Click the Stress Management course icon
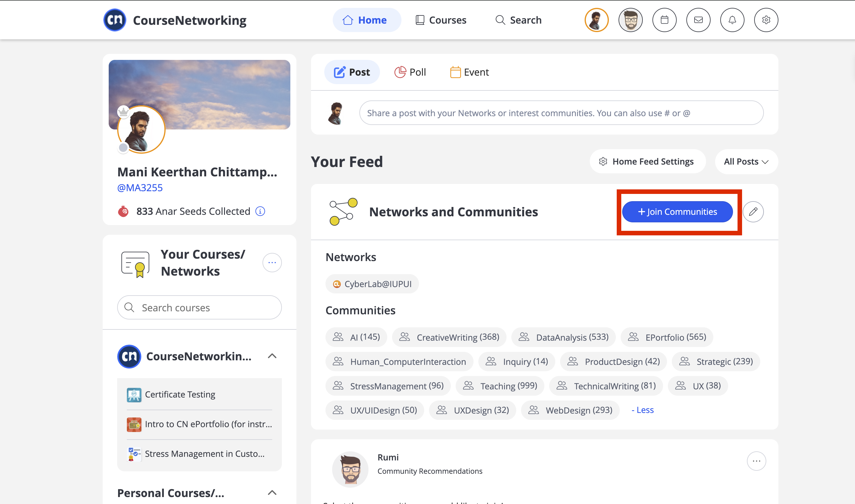Viewport: 855px width, 504px height. (134, 454)
